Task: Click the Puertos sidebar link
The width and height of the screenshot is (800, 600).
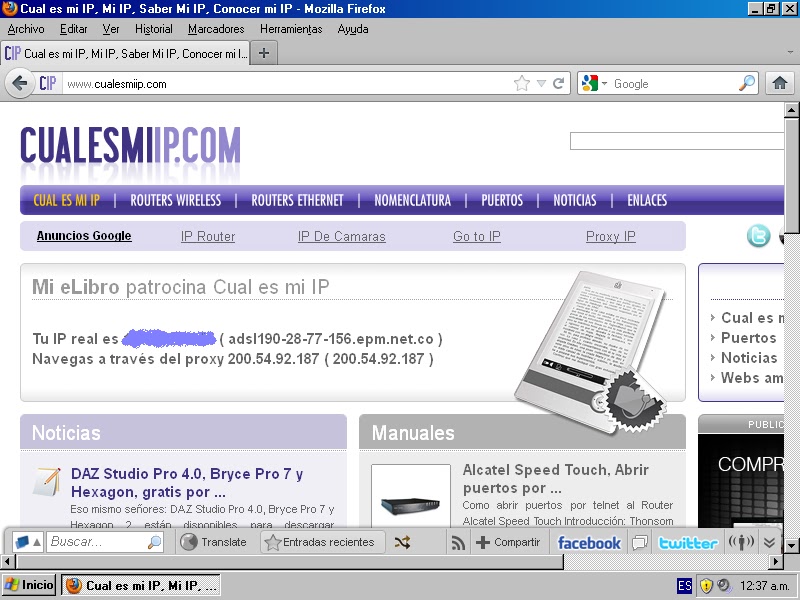Action: pos(748,338)
